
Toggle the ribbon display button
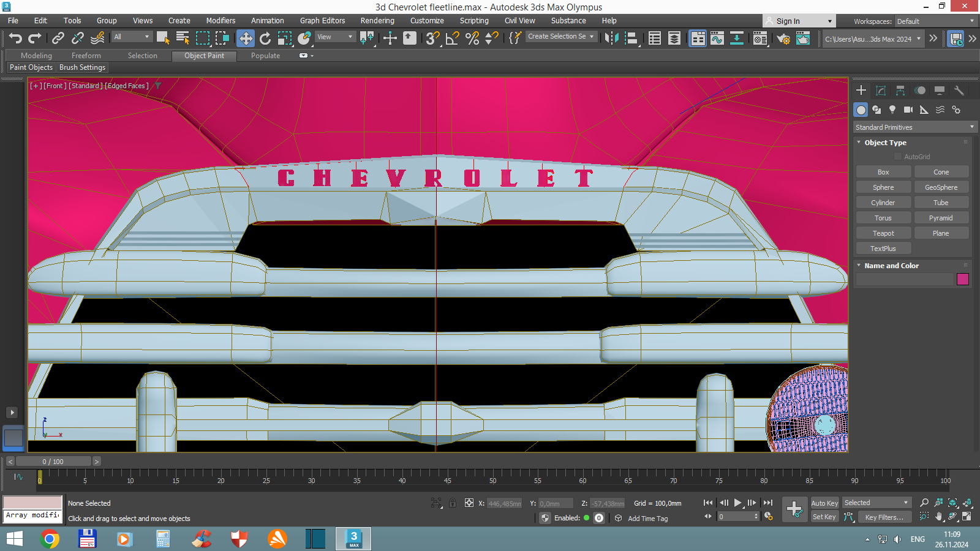[698, 39]
